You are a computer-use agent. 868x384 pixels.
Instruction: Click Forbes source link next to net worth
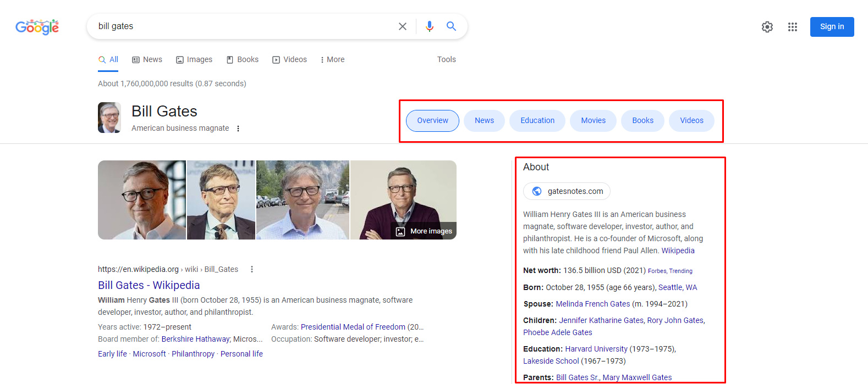point(657,271)
